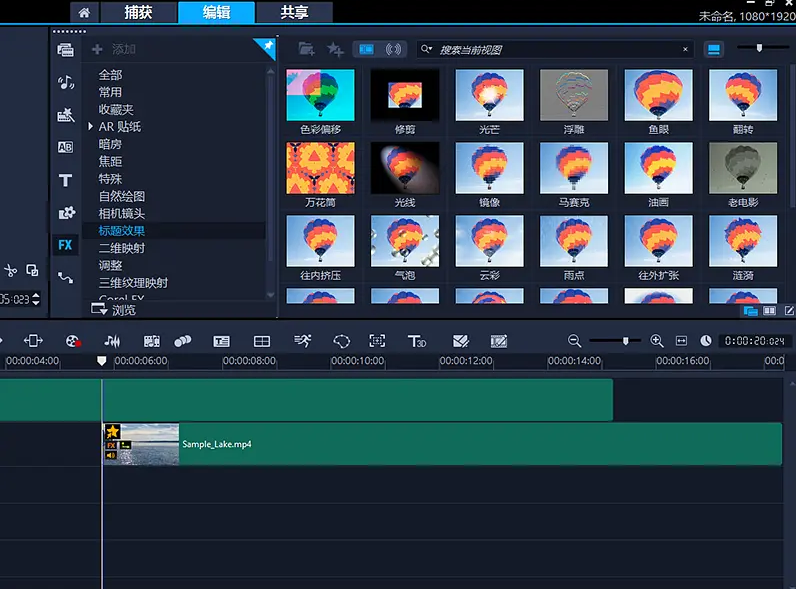Click the fit/pan-and-zoom timeline tool icon
Image resolution: width=796 pixels, height=589 pixels.
tap(34, 341)
